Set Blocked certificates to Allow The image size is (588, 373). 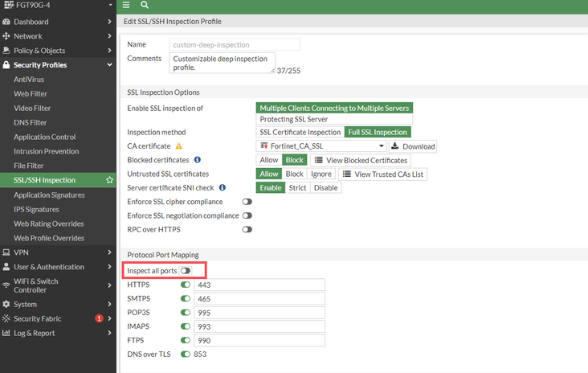(x=269, y=160)
